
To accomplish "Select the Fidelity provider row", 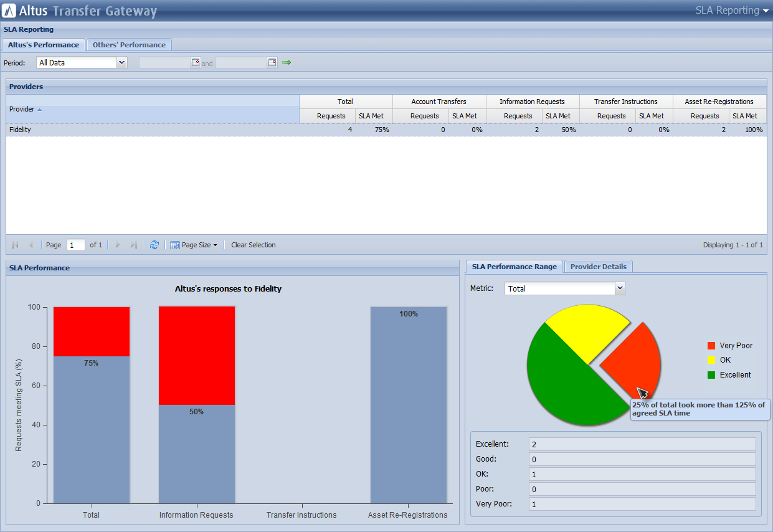I will click(386, 130).
